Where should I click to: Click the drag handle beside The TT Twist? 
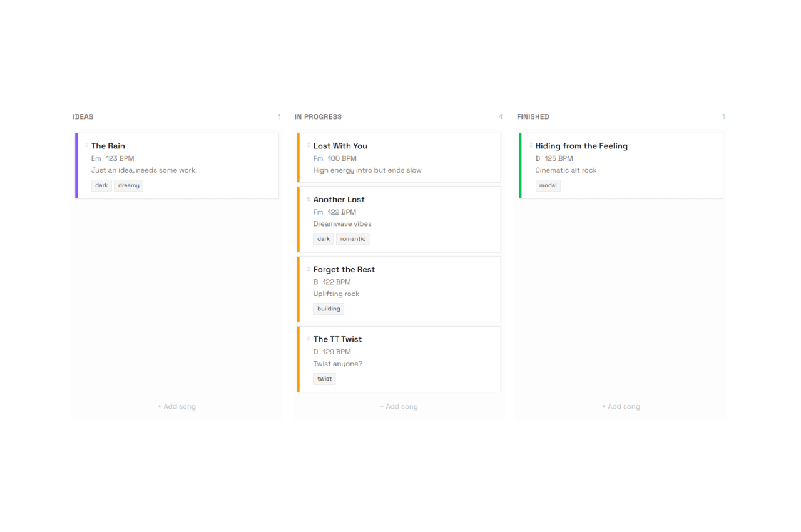coord(309,339)
